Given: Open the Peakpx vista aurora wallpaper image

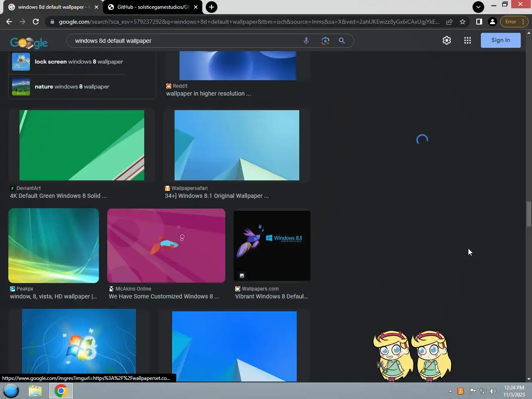Looking at the screenshot, I should (x=54, y=246).
